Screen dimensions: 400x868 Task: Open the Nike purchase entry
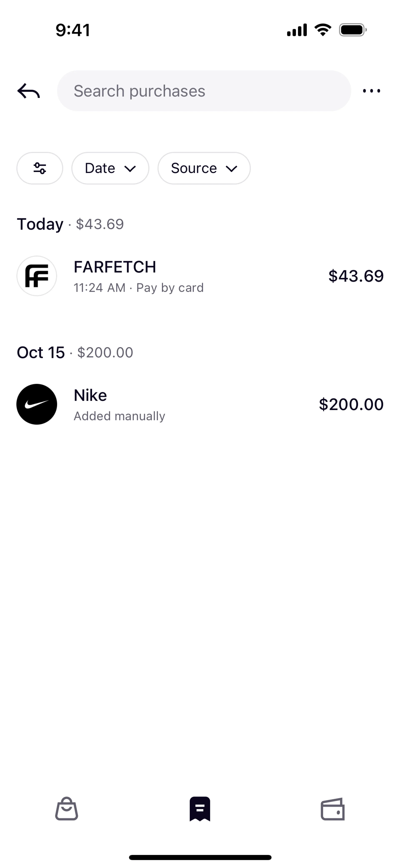point(200,404)
